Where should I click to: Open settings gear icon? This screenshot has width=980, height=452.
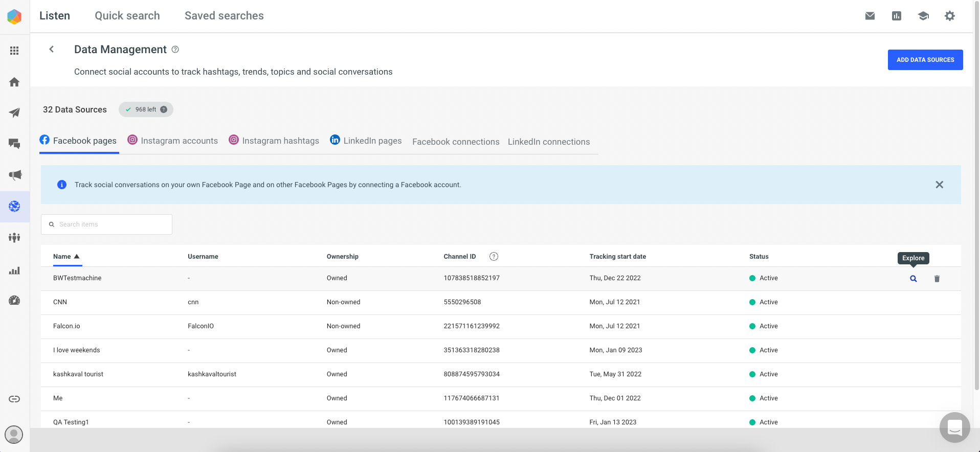click(x=950, y=16)
